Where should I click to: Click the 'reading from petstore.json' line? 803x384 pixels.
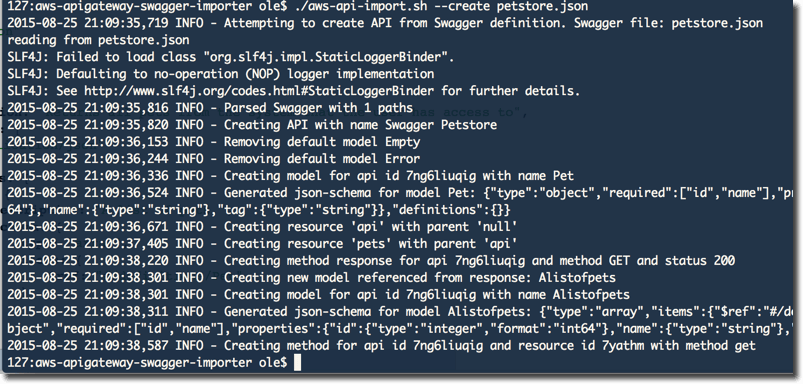[x=98, y=40]
